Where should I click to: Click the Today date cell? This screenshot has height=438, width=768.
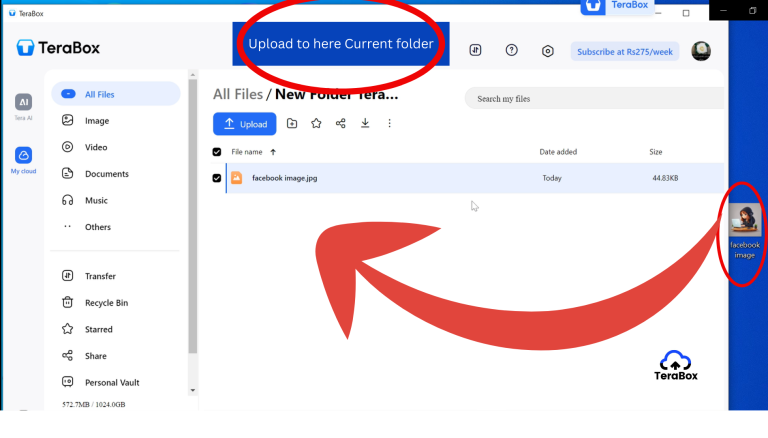(x=552, y=178)
